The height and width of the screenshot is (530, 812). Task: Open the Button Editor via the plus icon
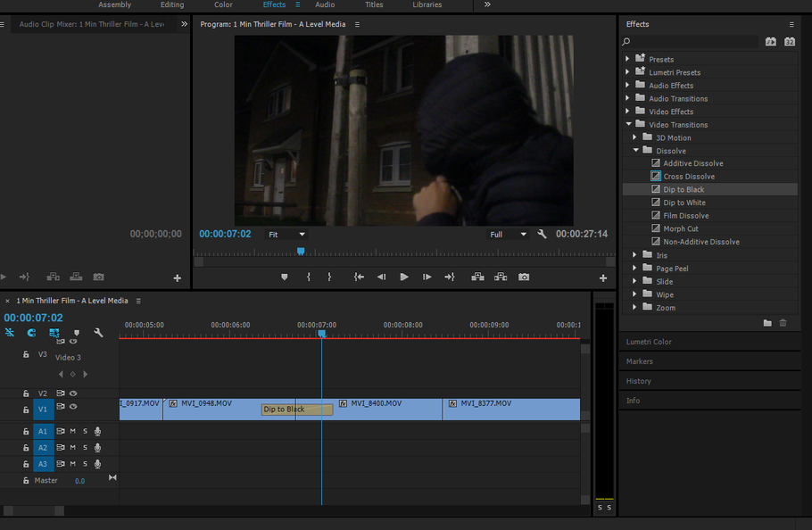(603, 277)
